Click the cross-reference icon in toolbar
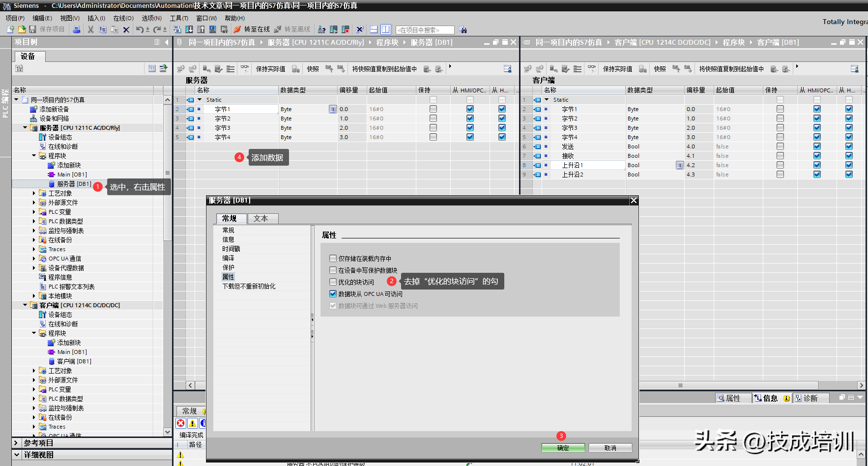The image size is (868, 466). click(359, 29)
